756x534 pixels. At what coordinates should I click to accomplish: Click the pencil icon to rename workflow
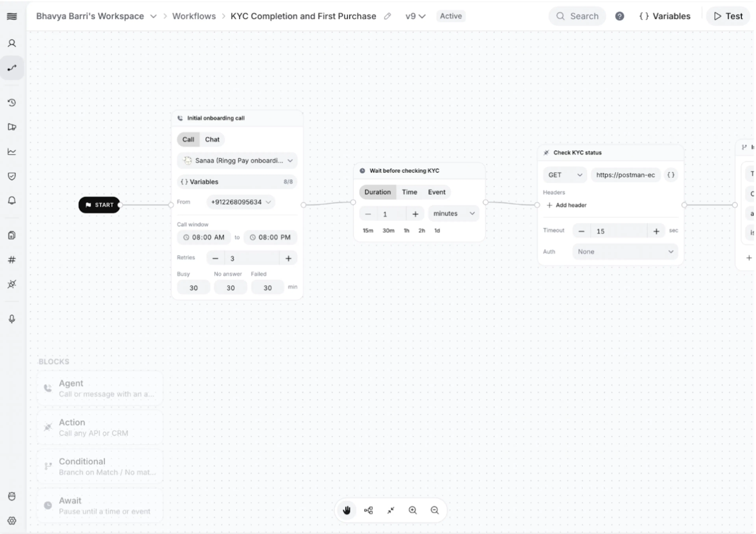coord(388,16)
